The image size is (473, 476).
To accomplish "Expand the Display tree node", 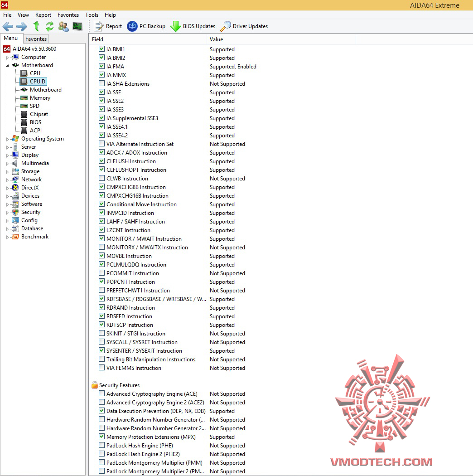I will pos(7,155).
